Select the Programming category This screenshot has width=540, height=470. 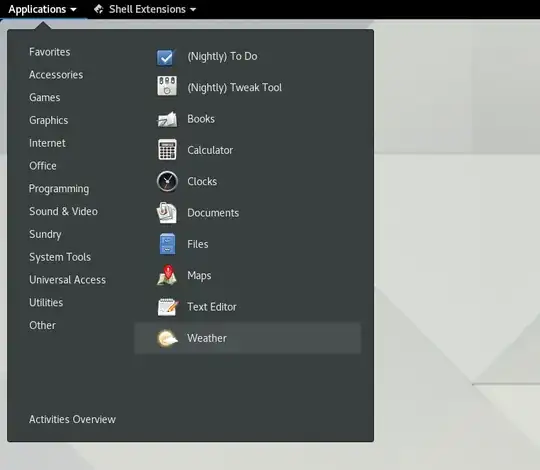pos(59,189)
